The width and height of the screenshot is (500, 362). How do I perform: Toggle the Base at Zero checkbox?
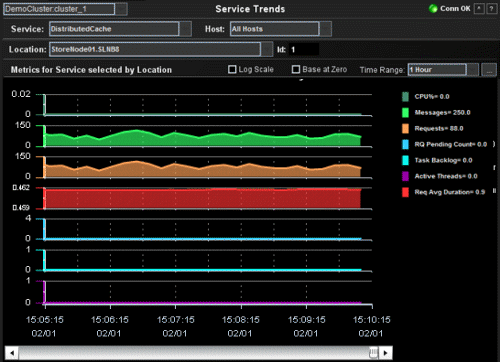pos(296,69)
